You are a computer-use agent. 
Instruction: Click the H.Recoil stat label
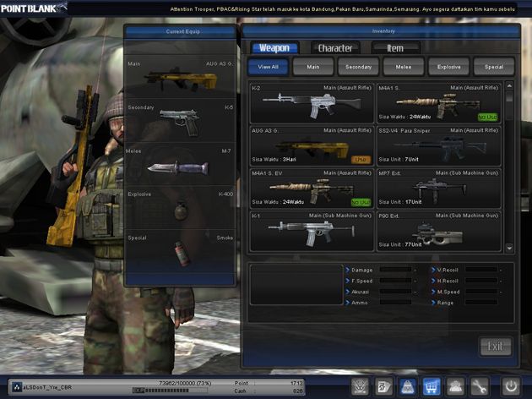[448, 281]
